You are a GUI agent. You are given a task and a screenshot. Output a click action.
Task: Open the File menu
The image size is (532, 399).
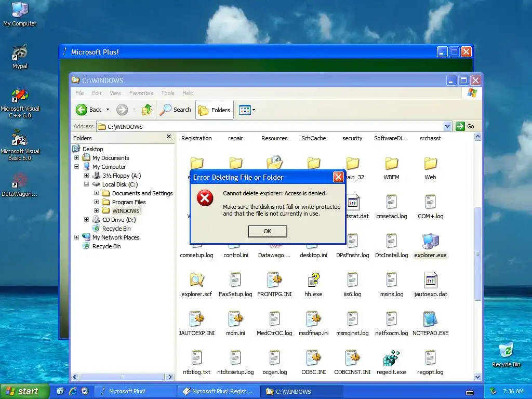point(79,93)
